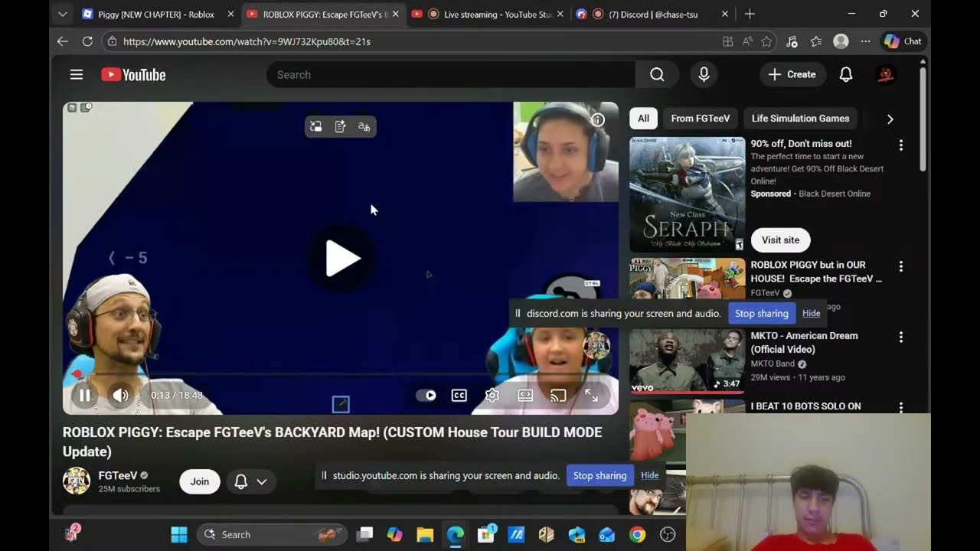This screenshot has width=980, height=551.
Task: Open the account avatar menu on YouTube
Action: [x=886, y=74]
